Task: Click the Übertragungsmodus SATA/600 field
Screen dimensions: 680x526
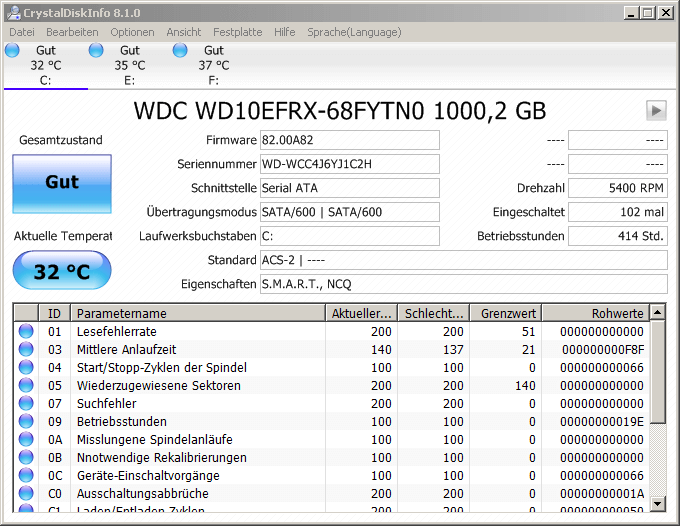Action: click(x=350, y=212)
